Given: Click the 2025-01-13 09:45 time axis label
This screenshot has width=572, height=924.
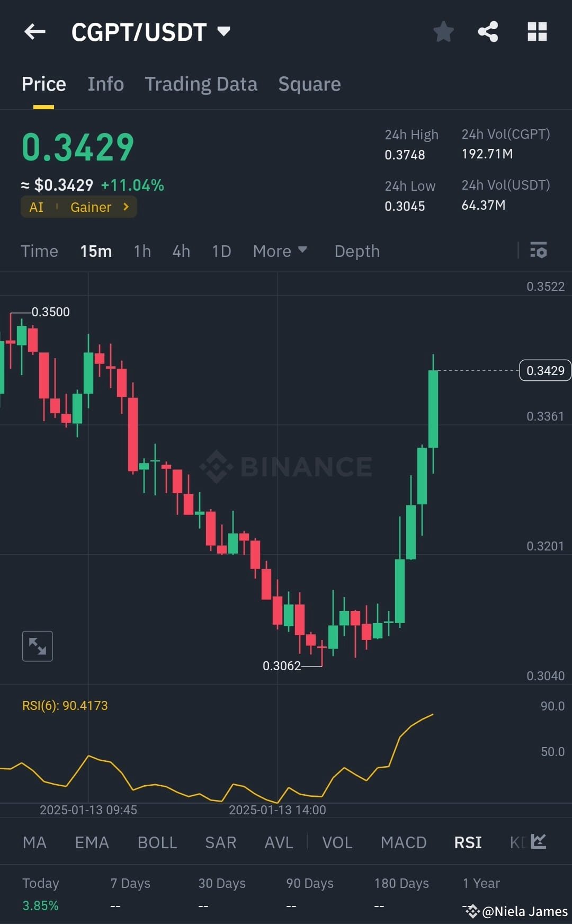Looking at the screenshot, I should coord(88,810).
